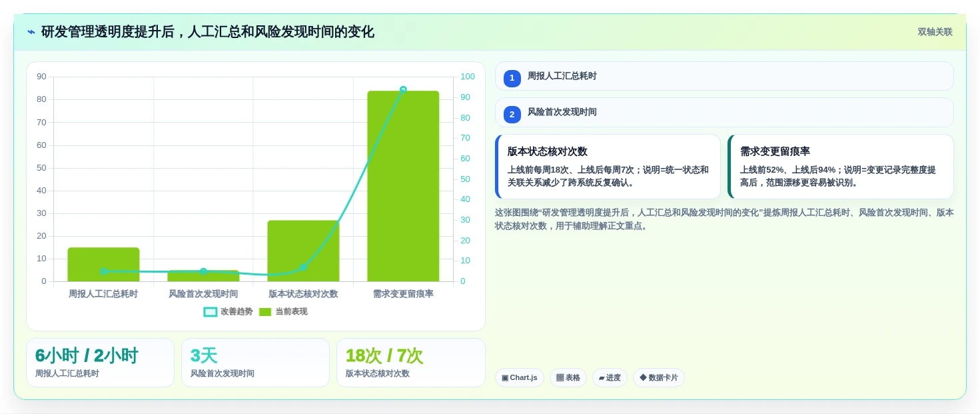This screenshot has width=980, height=414.
Task: Click the tall 需求变更留痕率 bar
Action: pyautogui.click(x=403, y=186)
